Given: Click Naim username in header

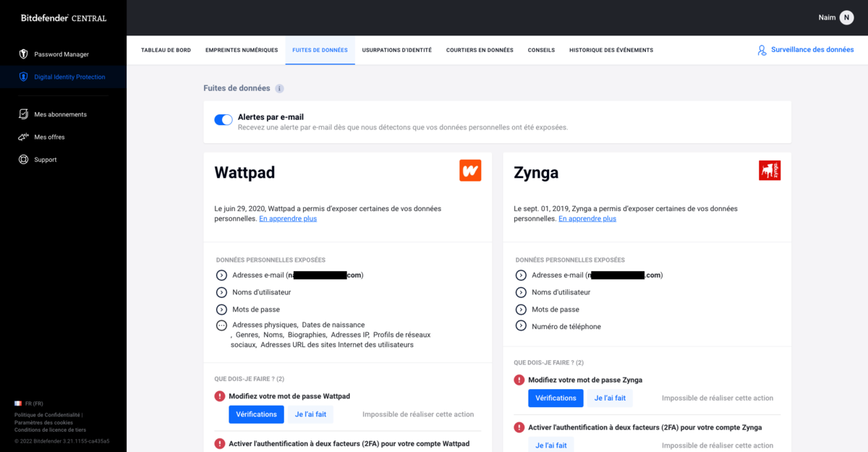Looking at the screenshot, I should [x=827, y=17].
